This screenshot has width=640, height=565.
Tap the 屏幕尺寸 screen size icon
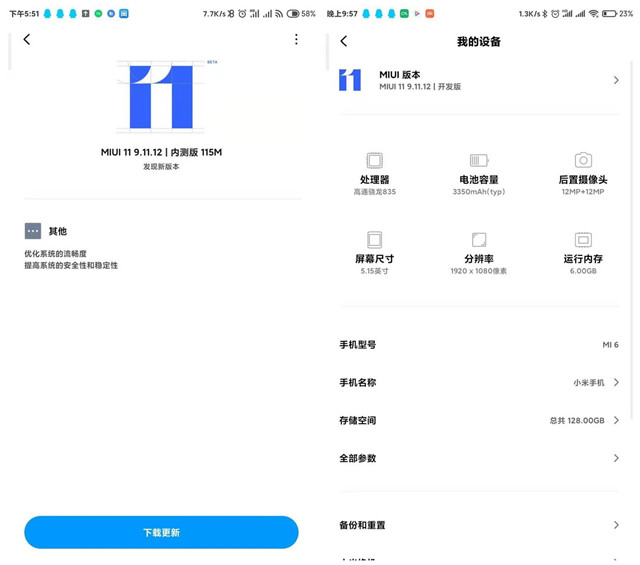[374, 240]
